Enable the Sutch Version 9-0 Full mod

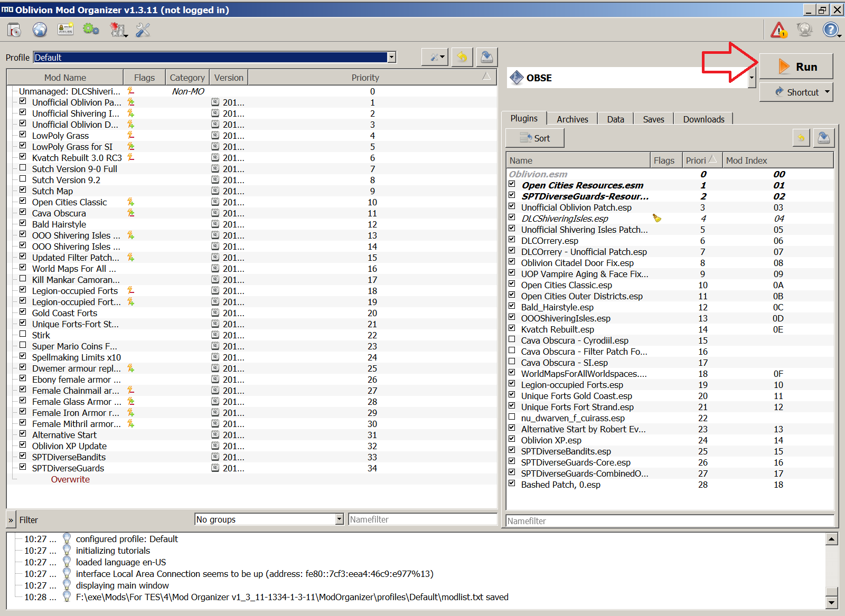[x=23, y=167]
